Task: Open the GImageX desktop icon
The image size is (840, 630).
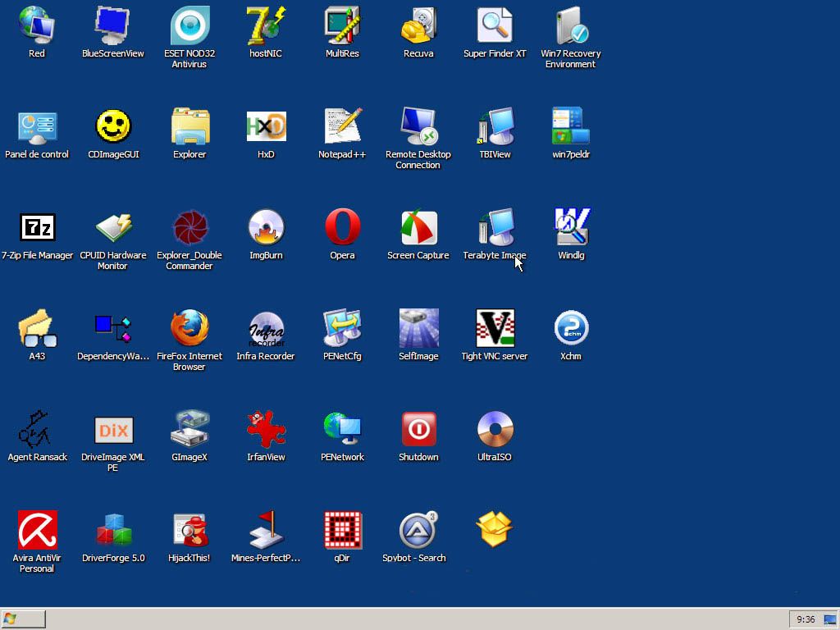Action: point(189,430)
